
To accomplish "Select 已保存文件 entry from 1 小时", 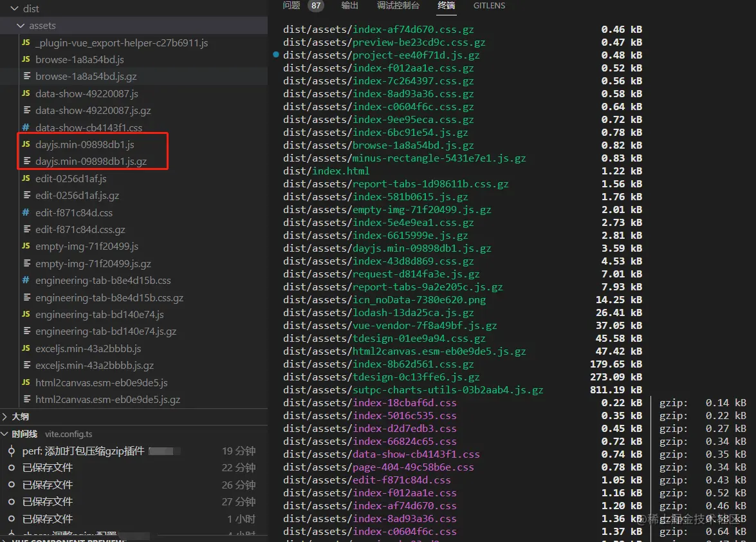I will pyautogui.click(x=47, y=519).
